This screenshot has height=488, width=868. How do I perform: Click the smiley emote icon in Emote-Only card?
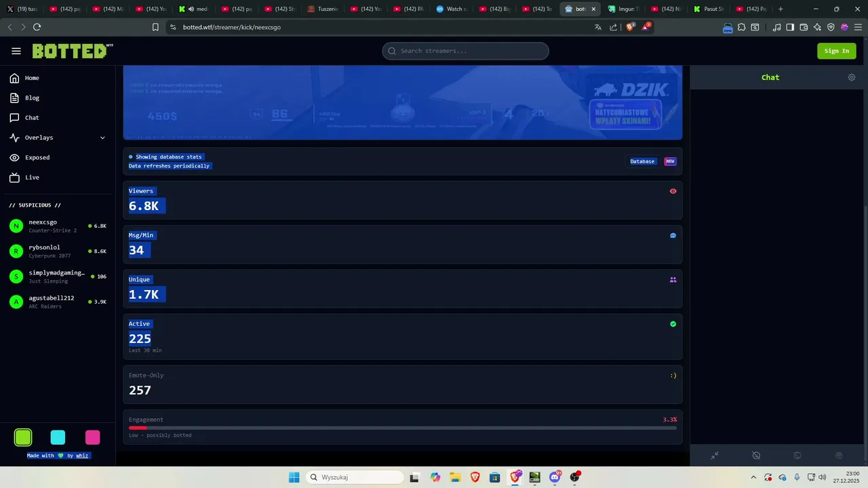point(673,375)
